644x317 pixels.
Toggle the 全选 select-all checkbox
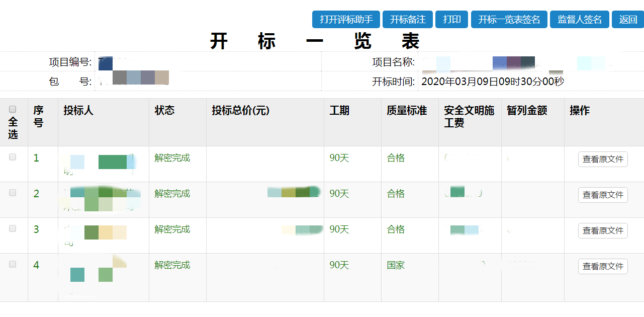13,109
